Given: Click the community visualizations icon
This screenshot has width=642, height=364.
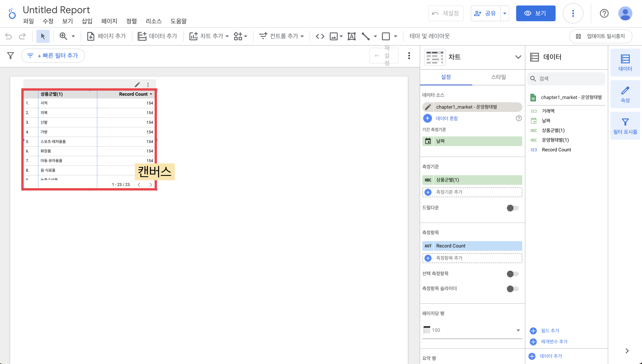Looking at the screenshot, I should tap(238, 36).
